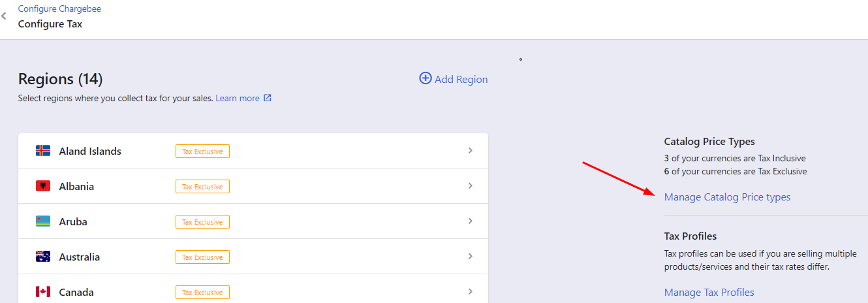The height and width of the screenshot is (303, 868).
Task: Click the Tax Exclusive badge for Albania
Action: click(x=202, y=187)
